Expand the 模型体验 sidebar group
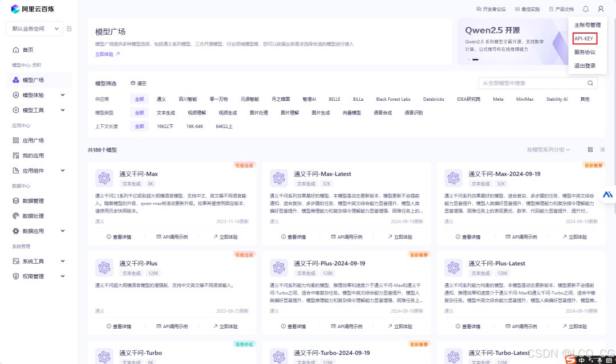This screenshot has height=364, width=616. (63, 95)
